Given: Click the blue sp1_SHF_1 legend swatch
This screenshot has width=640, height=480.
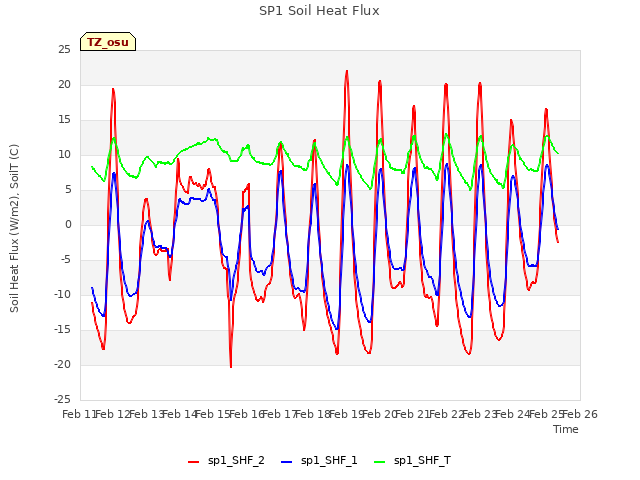Looking at the screenshot, I should [287, 462].
